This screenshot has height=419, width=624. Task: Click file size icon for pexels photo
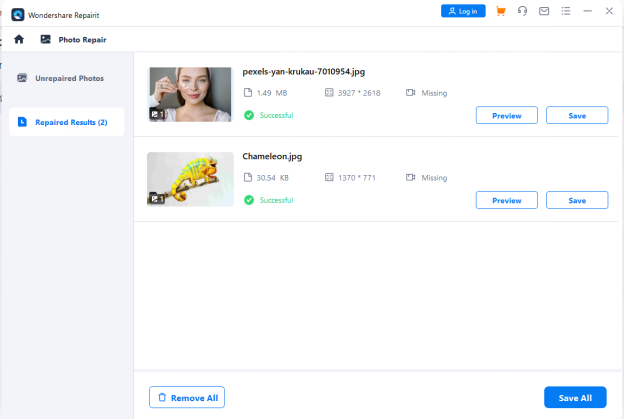[248, 93]
